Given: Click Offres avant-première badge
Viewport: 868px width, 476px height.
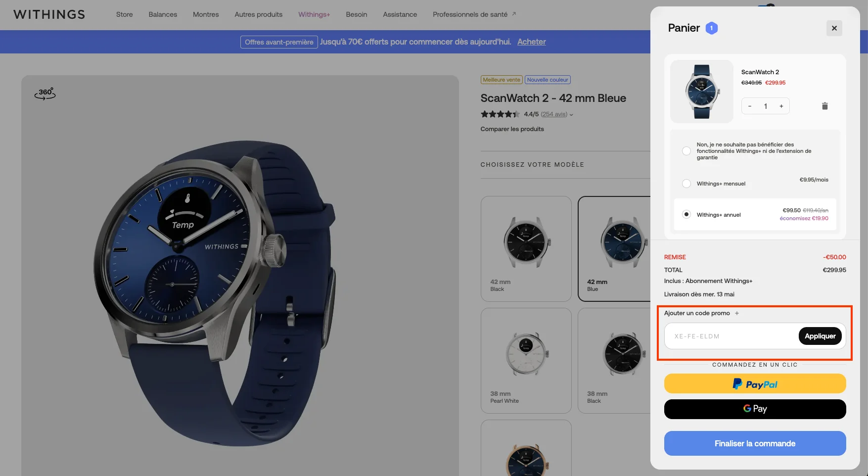Looking at the screenshot, I should (x=279, y=42).
